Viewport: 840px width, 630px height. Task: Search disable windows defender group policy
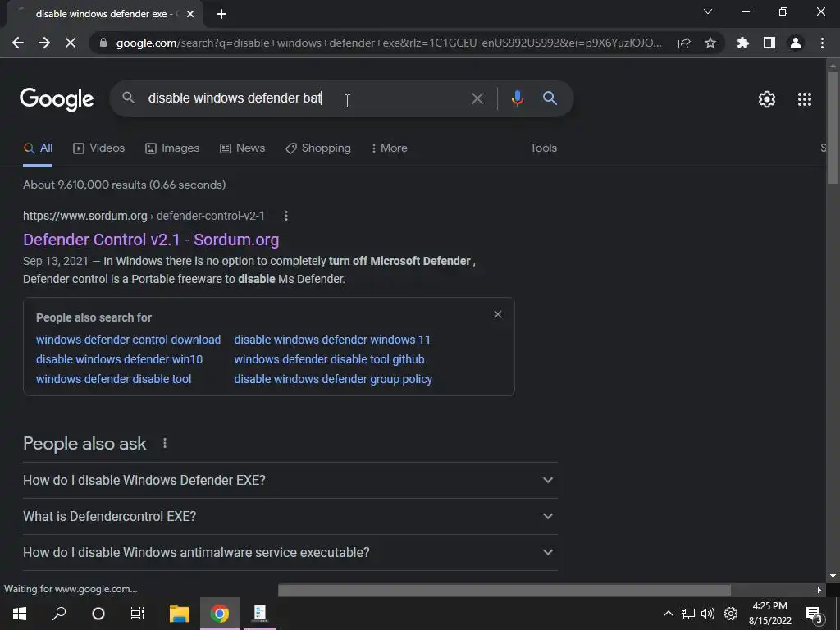333,379
